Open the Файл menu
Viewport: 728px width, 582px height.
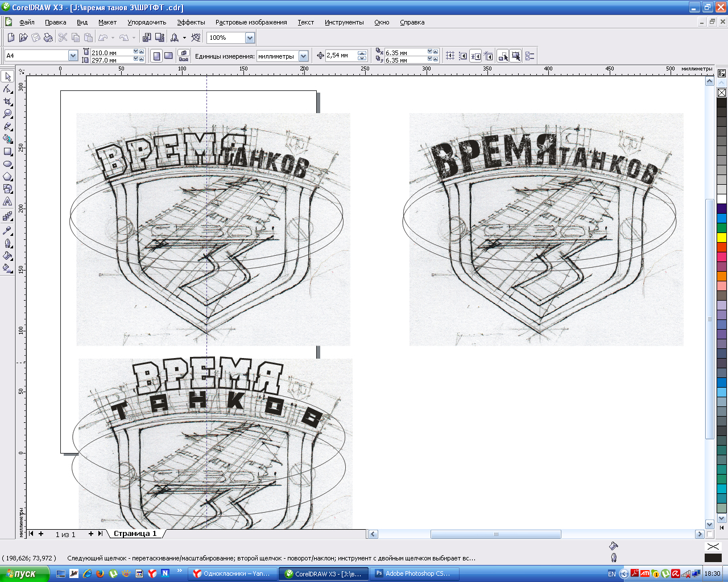[x=27, y=22]
